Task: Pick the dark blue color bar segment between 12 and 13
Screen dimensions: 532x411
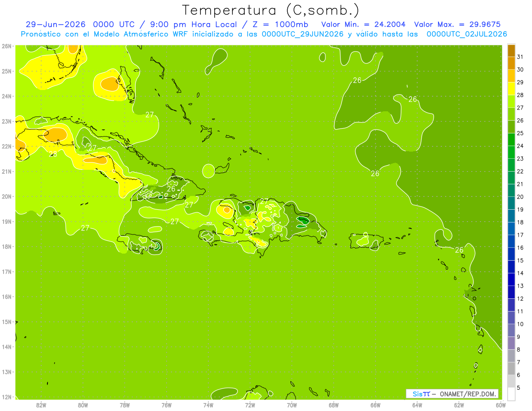Action: 511,292
